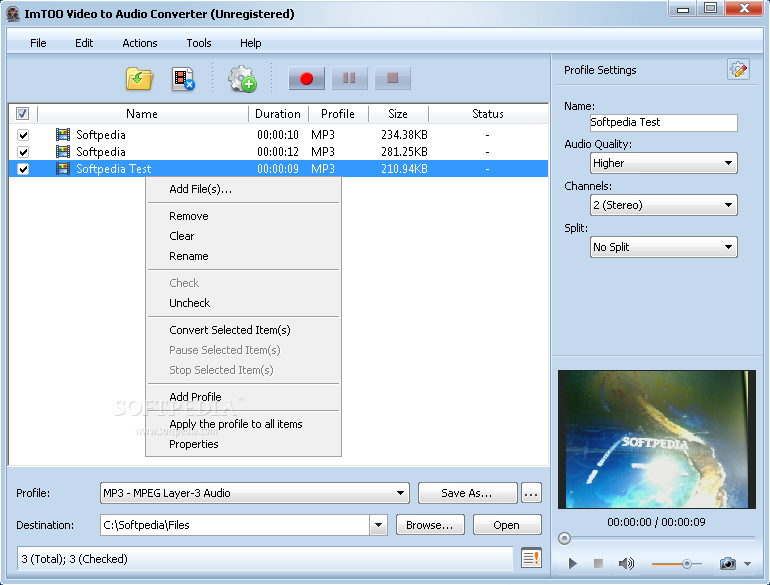Click the Add Profile gear icon

[242, 79]
